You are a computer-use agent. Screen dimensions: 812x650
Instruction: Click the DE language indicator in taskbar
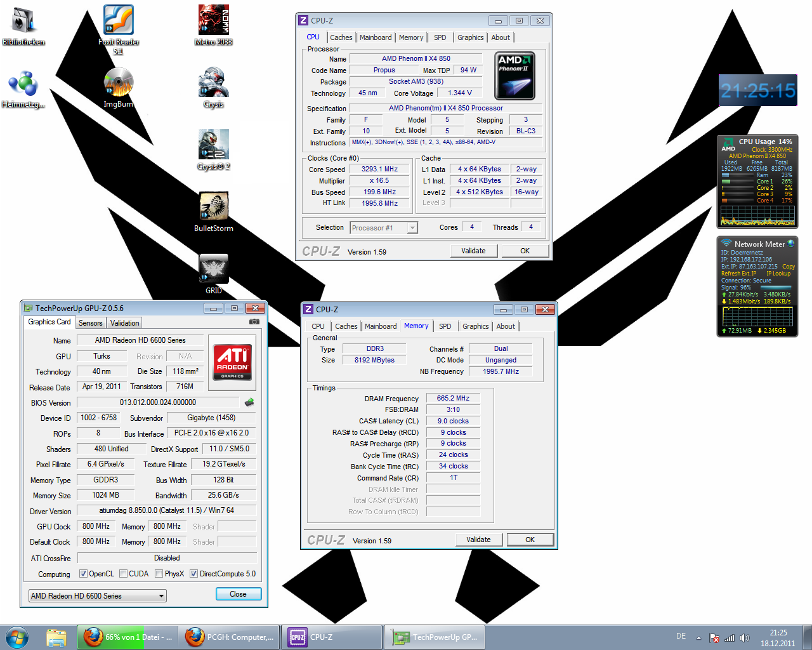[x=681, y=636]
